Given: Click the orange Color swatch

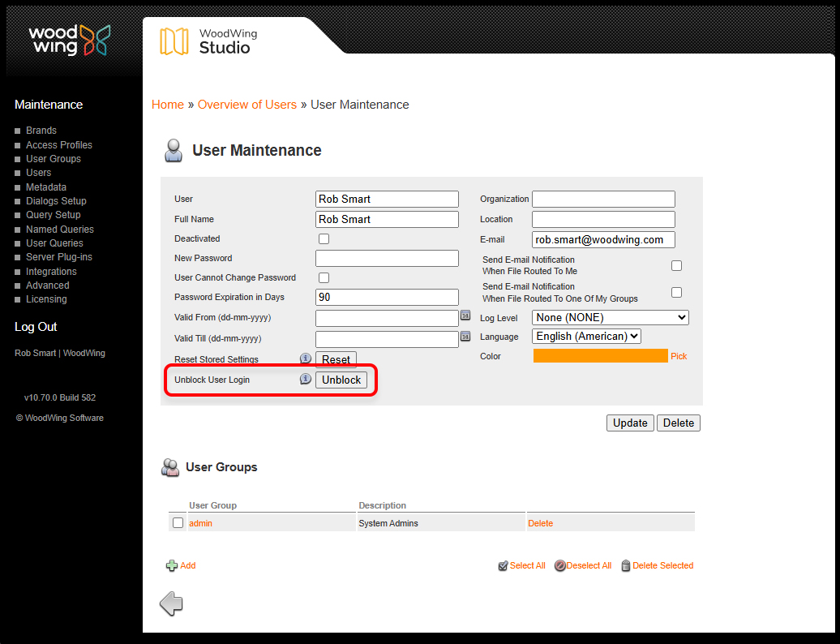Looking at the screenshot, I should 601,356.
